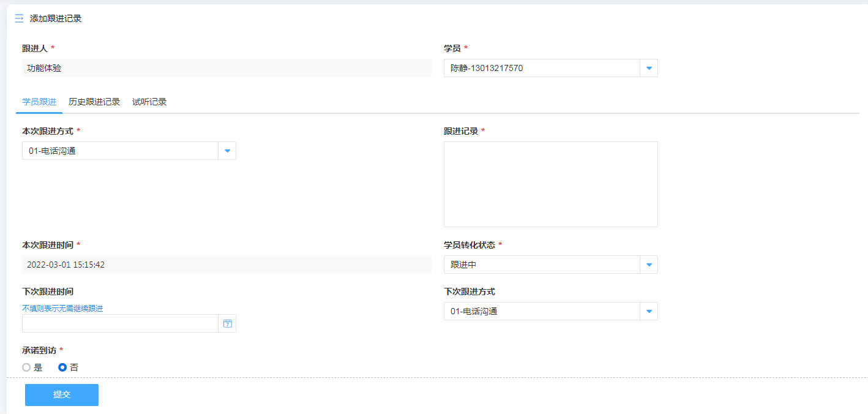This screenshot has height=414, width=868.
Task: Select 否 for 承诺到访
Action: tap(62, 367)
